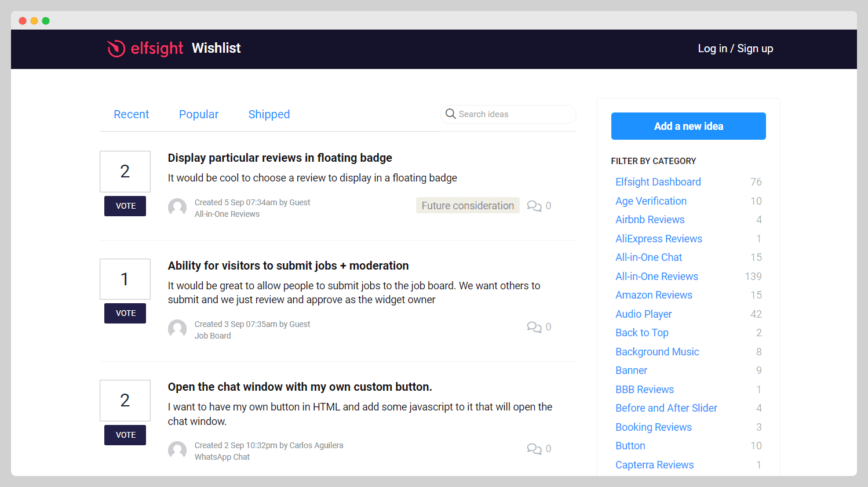Filter by Booking Reviews category
The image size is (868, 487).
point(654,427)
